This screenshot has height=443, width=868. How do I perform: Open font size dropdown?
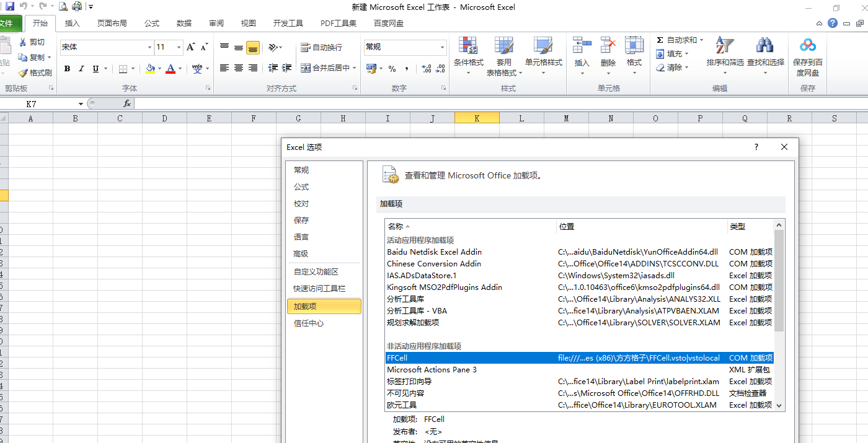(x=179, y=47)
